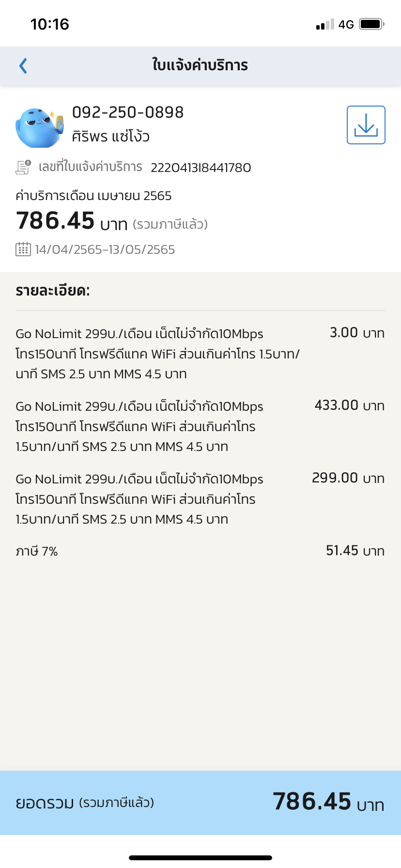
Task: Tap the ภาษี 7% tax row
Action: pyautogui.click(x=37, y=551)
